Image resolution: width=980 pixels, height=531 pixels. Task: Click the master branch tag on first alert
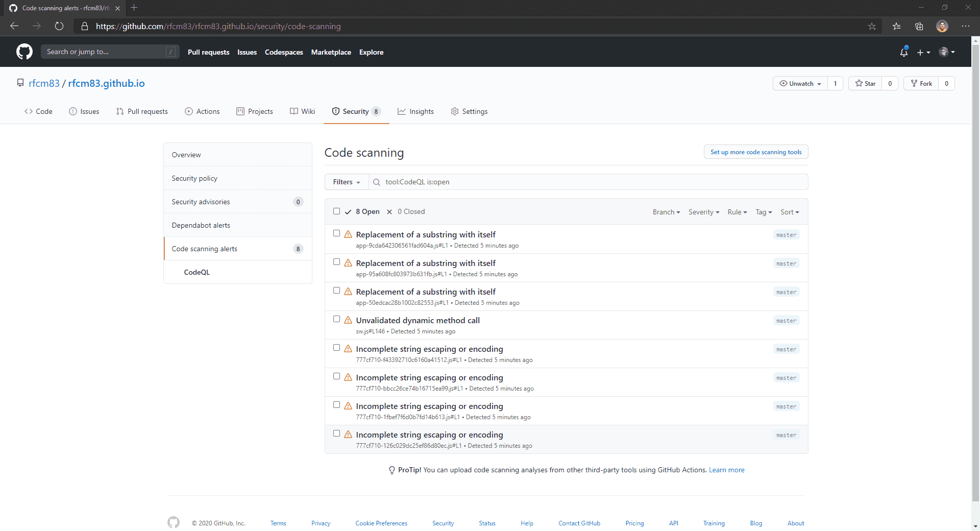coord(786,235)
